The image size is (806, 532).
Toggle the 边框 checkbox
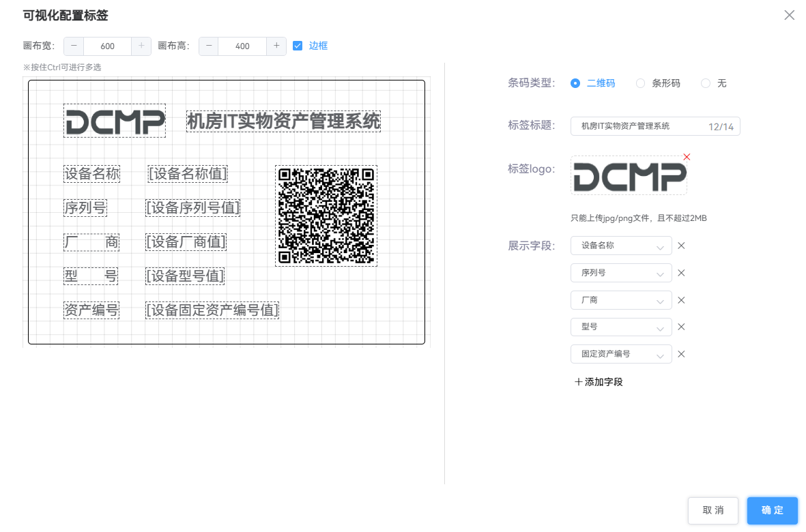pyautogui.click(x=298, y=46)
